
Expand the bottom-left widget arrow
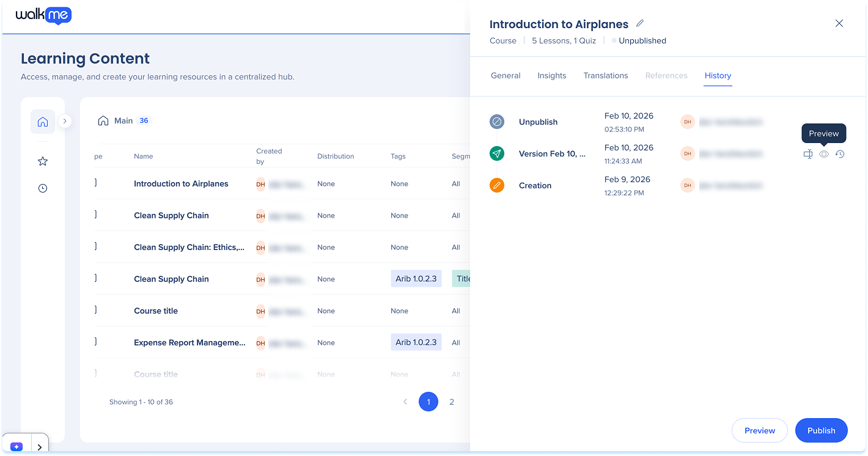[40, 447]
